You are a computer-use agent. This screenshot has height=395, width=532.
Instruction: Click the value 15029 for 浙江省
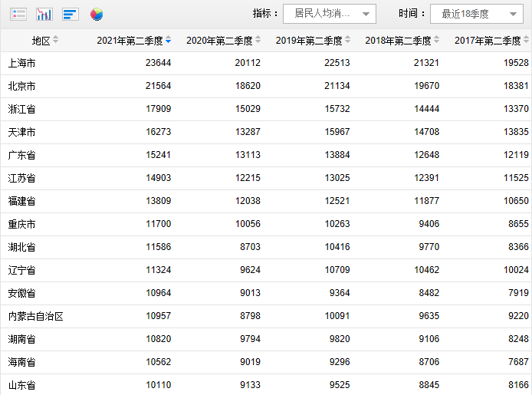coord(248,109)
